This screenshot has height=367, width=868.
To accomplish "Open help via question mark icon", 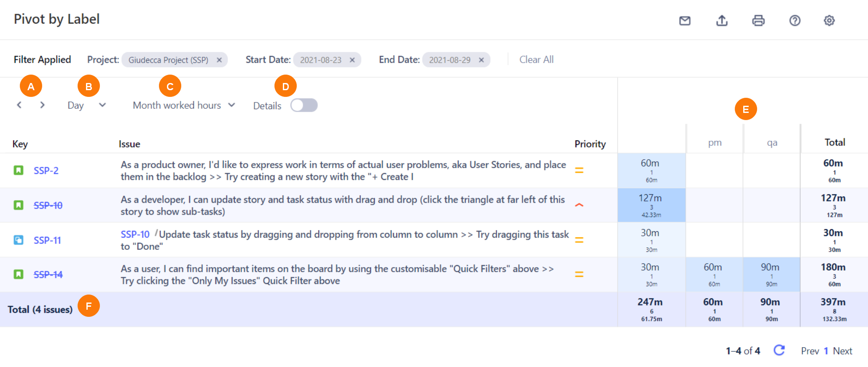I will pyautogui.click(x=795, y=21).
